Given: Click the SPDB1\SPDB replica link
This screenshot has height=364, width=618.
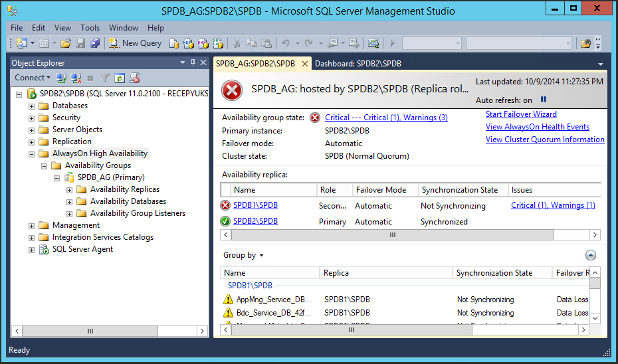Looking at the screenshot, I should (x=255, y=205).
